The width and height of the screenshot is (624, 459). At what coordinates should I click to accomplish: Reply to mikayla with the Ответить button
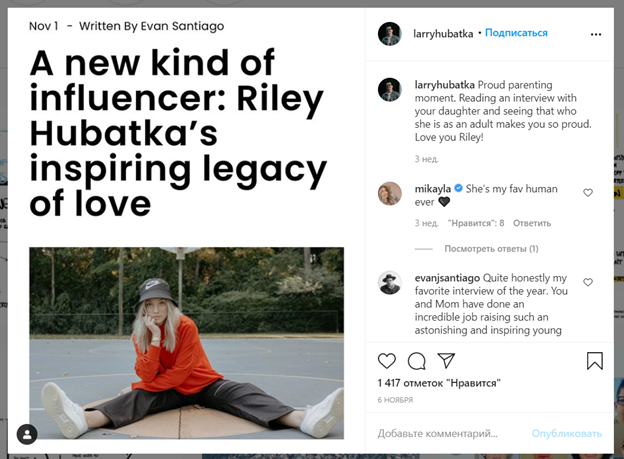click(x=532, y=223)
